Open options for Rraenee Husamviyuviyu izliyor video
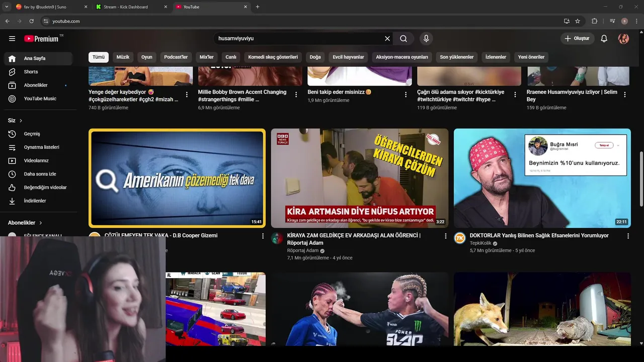The height and width of the screenshot is (362, 644). pos(625,95)
